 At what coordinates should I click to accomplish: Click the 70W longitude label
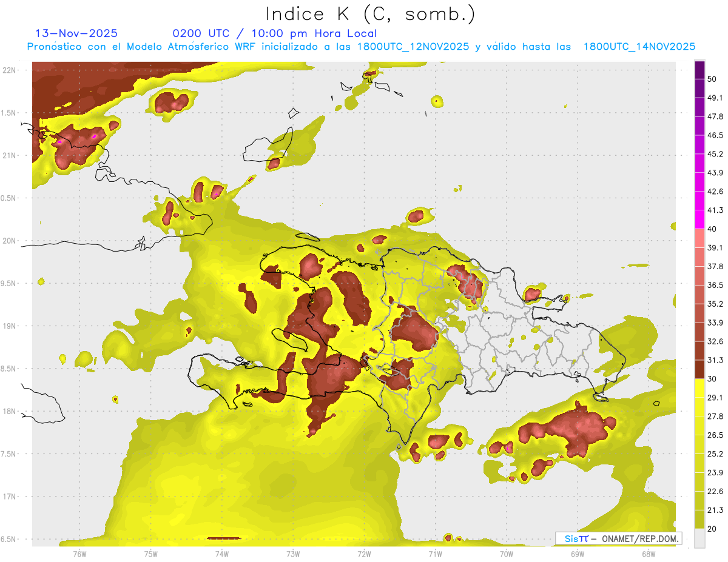507,554
